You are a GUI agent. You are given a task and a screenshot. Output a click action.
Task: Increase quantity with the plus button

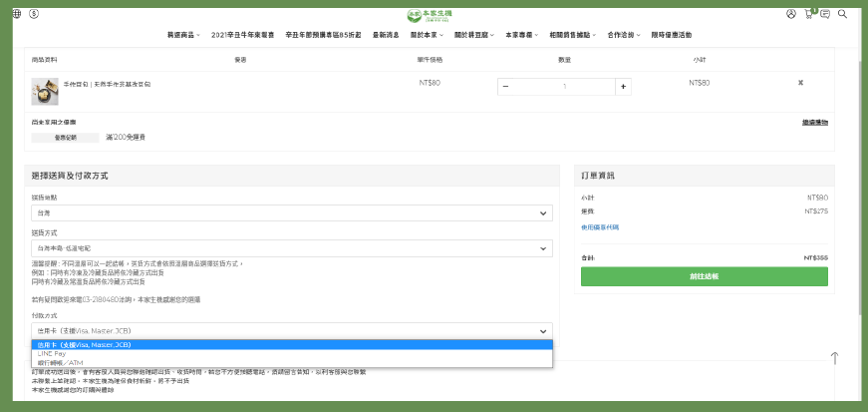(x=623, y=87)
